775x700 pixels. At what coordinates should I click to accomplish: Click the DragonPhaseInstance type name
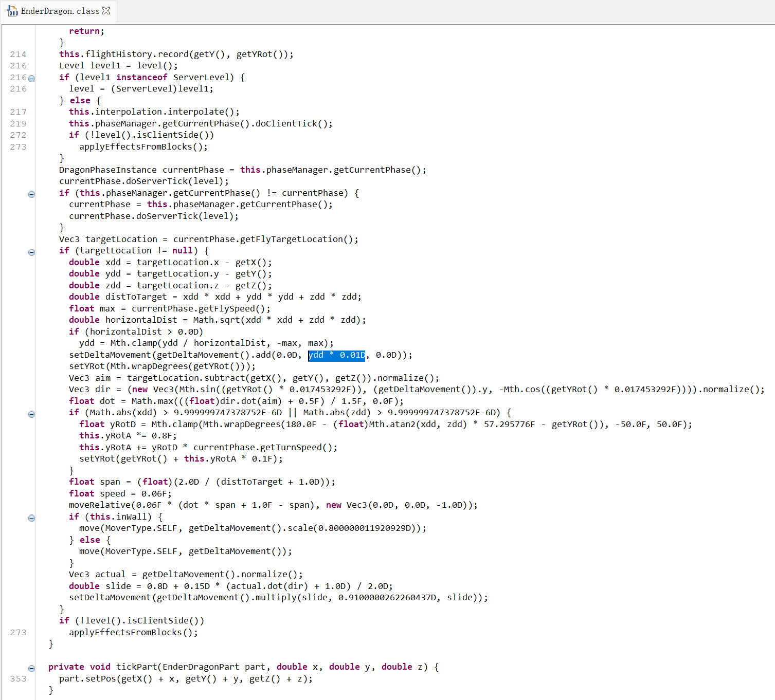tap(107, 170)
